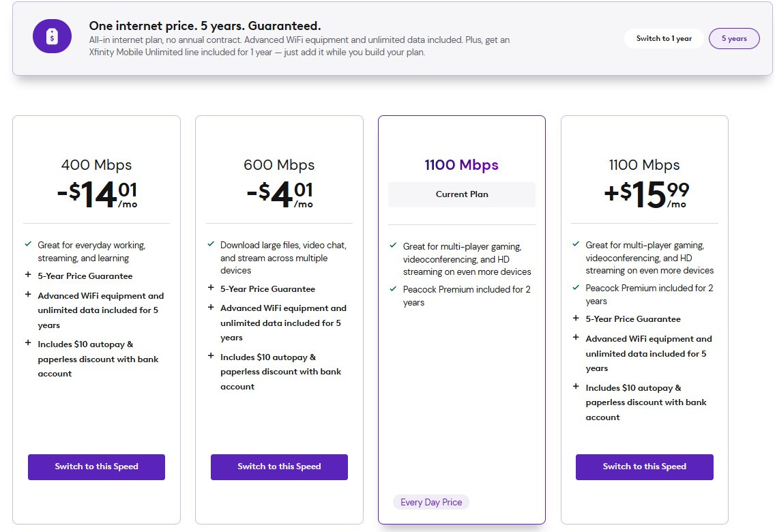Click the purple 1100 Mbps current plan heading
Viewport: 775px width, 532px height.
[462, 165]
